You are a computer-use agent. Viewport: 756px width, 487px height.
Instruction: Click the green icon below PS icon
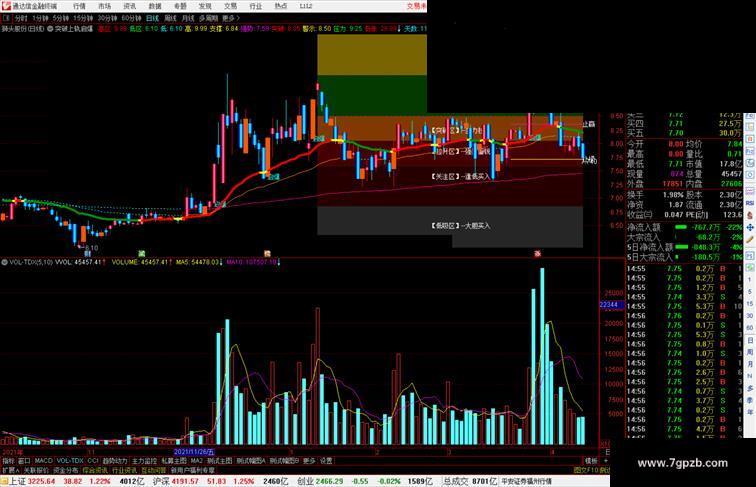click(750, 268)
